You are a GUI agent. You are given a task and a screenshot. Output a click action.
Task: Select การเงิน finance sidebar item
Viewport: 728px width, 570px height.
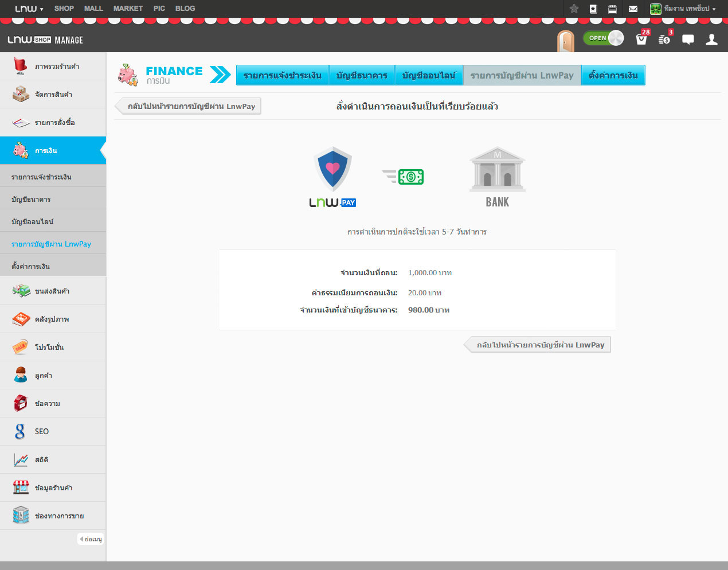(53, 151)
